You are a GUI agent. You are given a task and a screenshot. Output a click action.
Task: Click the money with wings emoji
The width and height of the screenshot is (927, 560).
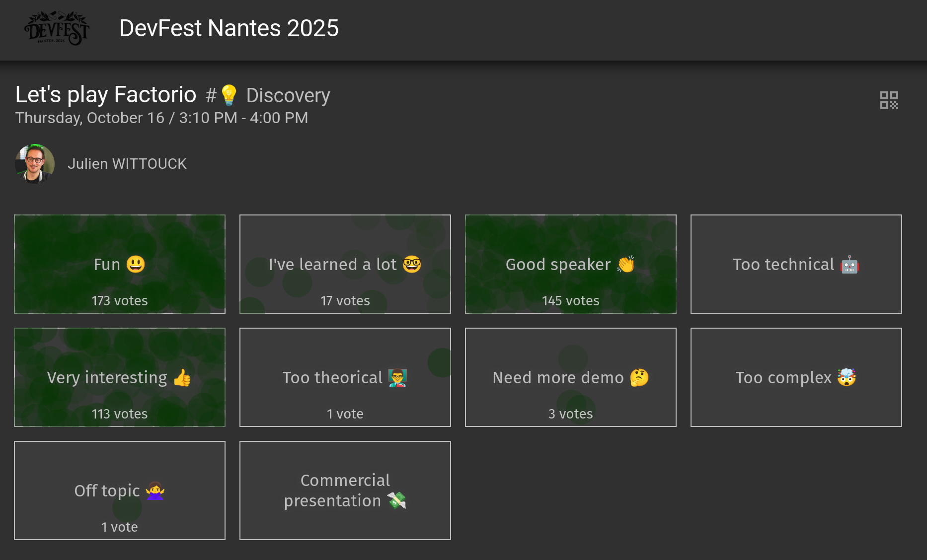[x=397, y=500]
